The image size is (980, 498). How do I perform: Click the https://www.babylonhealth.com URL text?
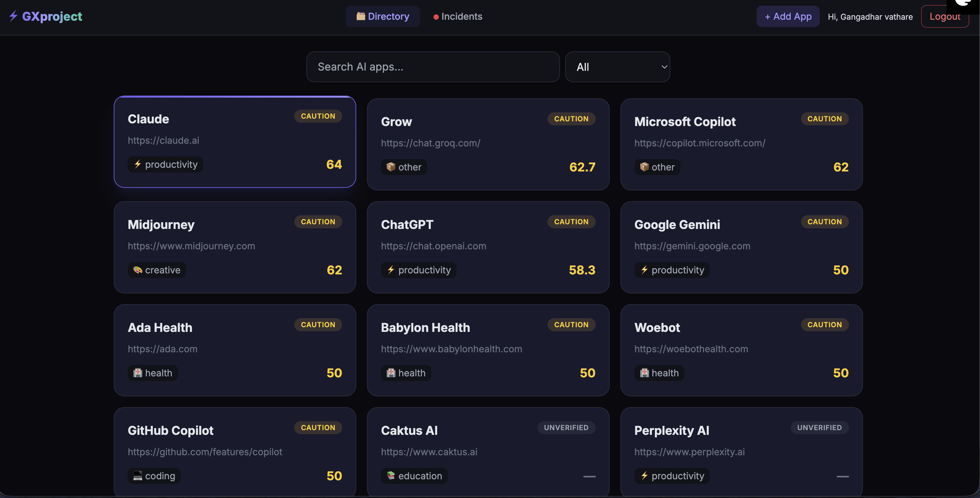[452, 349]
